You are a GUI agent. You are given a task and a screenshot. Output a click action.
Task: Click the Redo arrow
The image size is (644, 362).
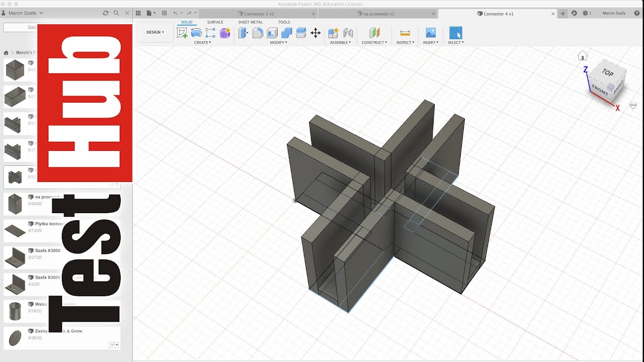(x=189, y=13)
